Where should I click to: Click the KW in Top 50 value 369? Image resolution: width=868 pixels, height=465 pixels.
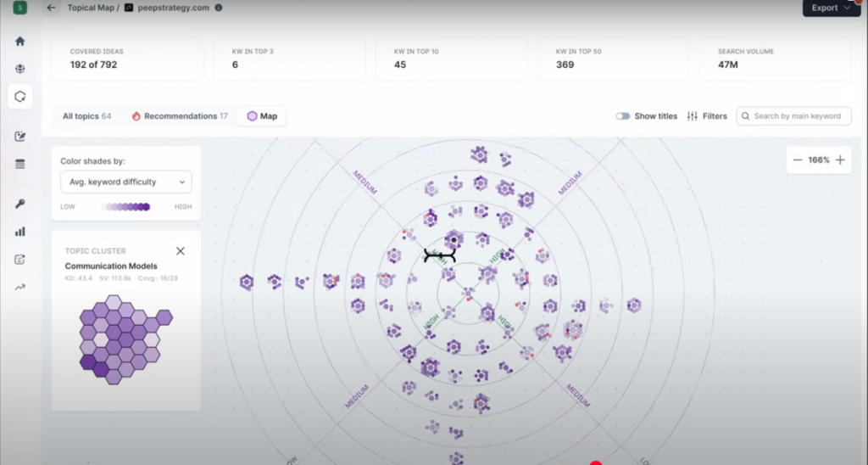(565, 64)
